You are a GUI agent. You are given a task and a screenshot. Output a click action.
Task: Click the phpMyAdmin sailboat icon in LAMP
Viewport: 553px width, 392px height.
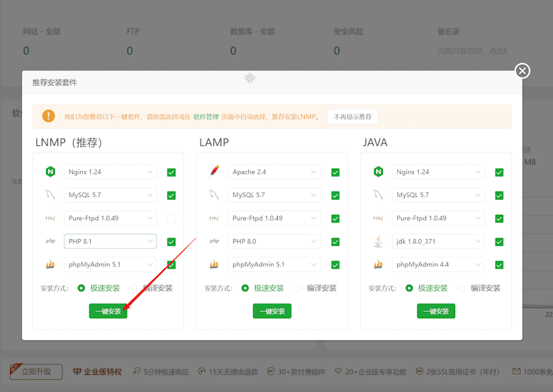pos(214,264)
